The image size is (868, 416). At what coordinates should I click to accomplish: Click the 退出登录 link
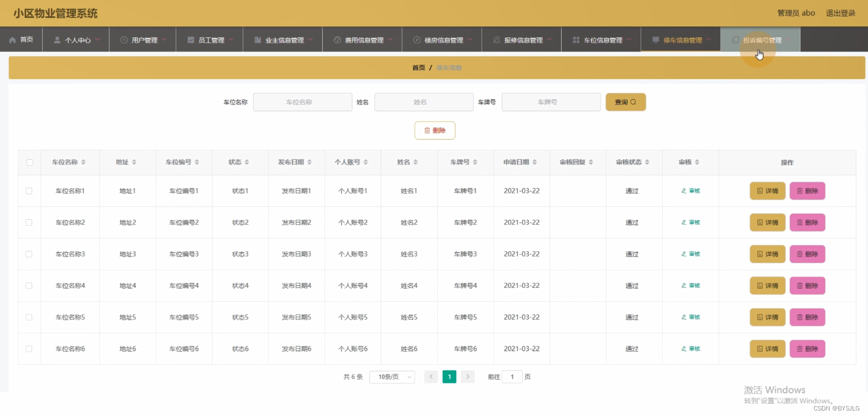click(x=841, y=13)
